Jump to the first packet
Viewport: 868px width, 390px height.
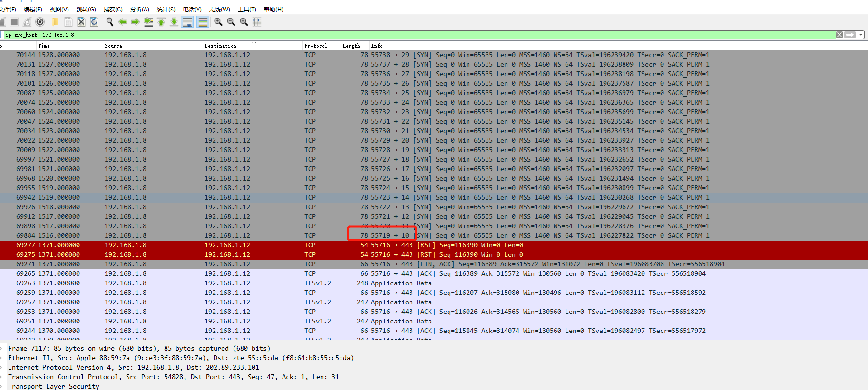[x=161, y=22]
